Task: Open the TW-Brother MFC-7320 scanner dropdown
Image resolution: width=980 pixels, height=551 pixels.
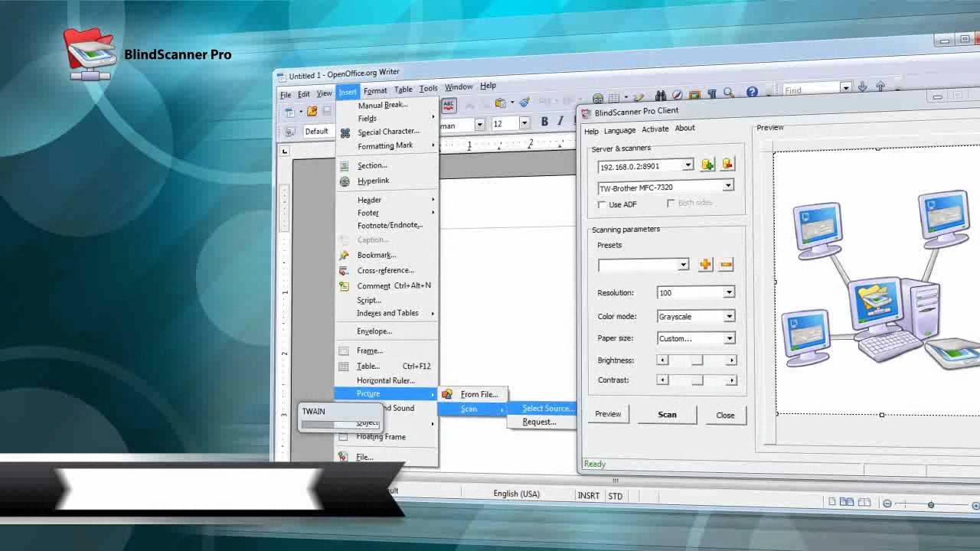Action: pyautogui.click(x=728, y=185)
